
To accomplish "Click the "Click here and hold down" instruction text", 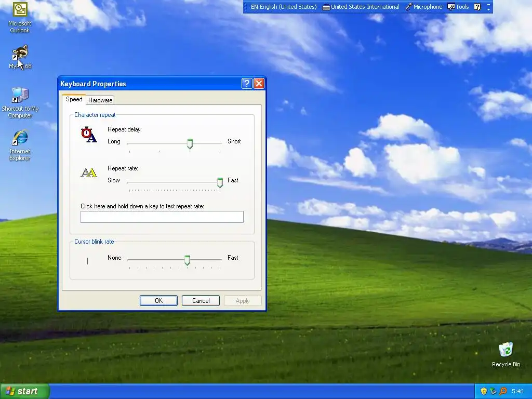I will (x=142, y=206).
